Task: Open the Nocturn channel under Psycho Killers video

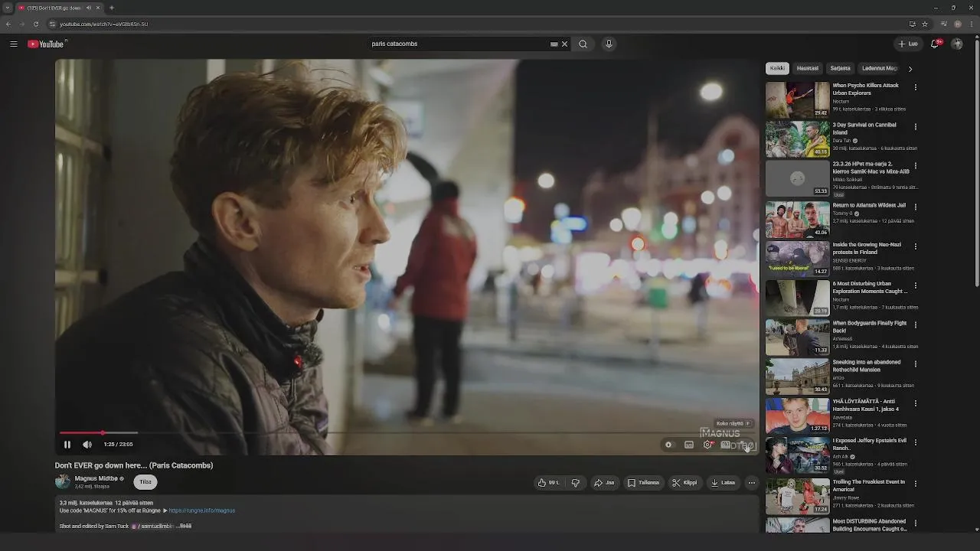Action: click(841, 102)
